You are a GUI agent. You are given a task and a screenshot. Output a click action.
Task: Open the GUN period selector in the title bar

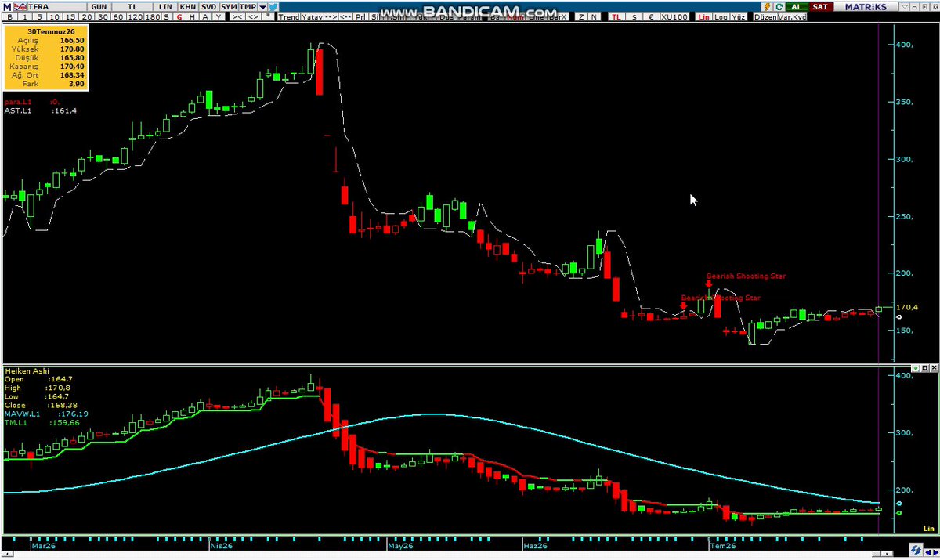[x=99, y=6]
